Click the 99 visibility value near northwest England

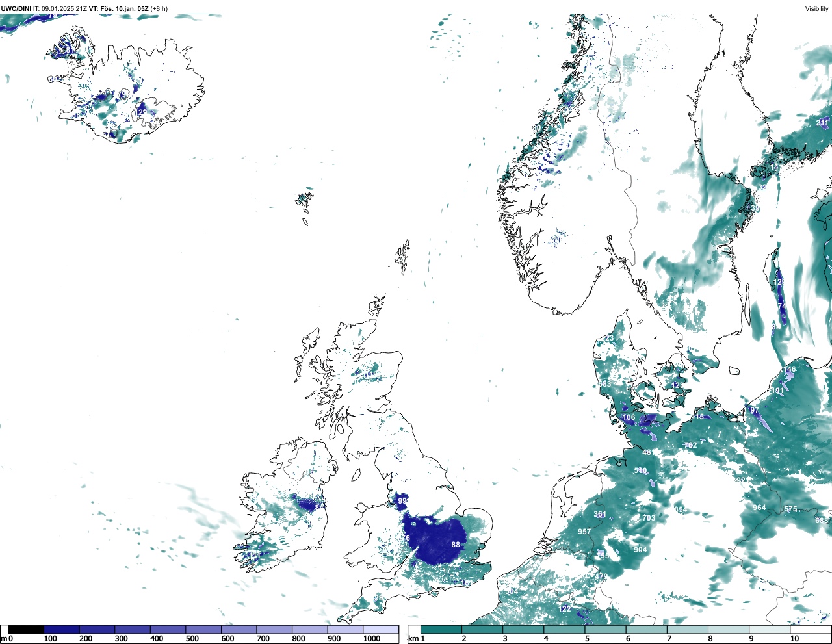pos(402,500)
